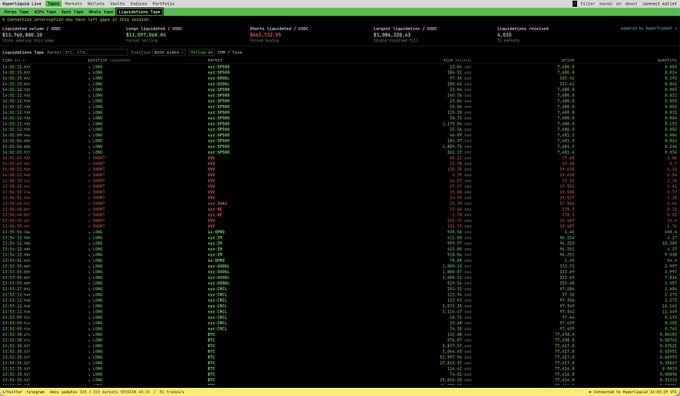Open the powered by HyperTracker link

coord(648,28)
